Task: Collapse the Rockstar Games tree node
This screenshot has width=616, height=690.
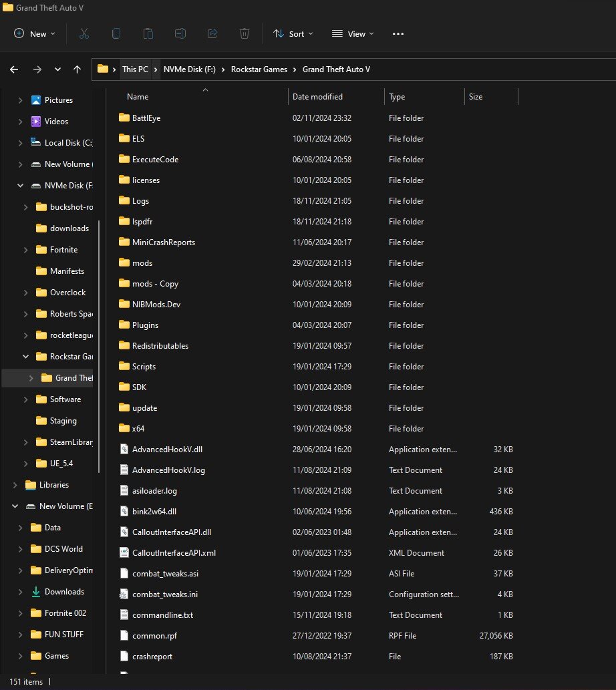Action: [x=25, y=357]
